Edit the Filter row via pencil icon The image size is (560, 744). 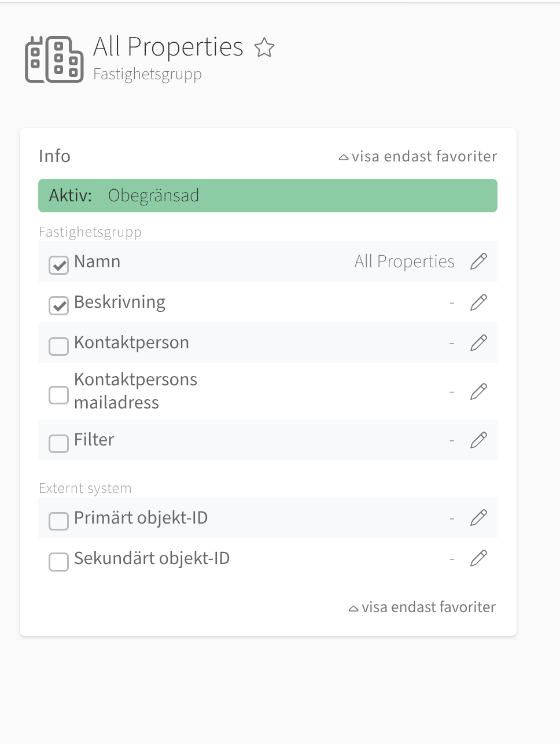click(x=478, y=440)
